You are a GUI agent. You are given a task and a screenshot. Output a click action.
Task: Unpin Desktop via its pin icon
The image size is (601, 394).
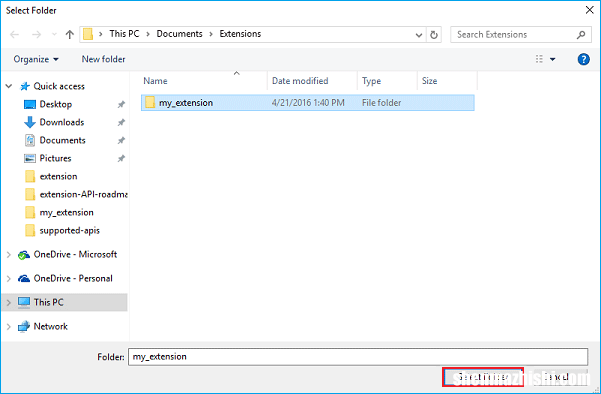(121, 104)
